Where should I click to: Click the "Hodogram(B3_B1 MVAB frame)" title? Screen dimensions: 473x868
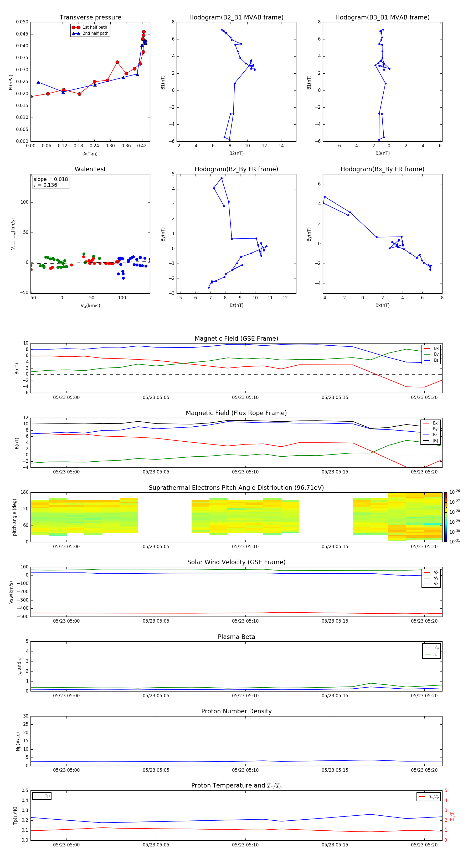coord(382,18)
